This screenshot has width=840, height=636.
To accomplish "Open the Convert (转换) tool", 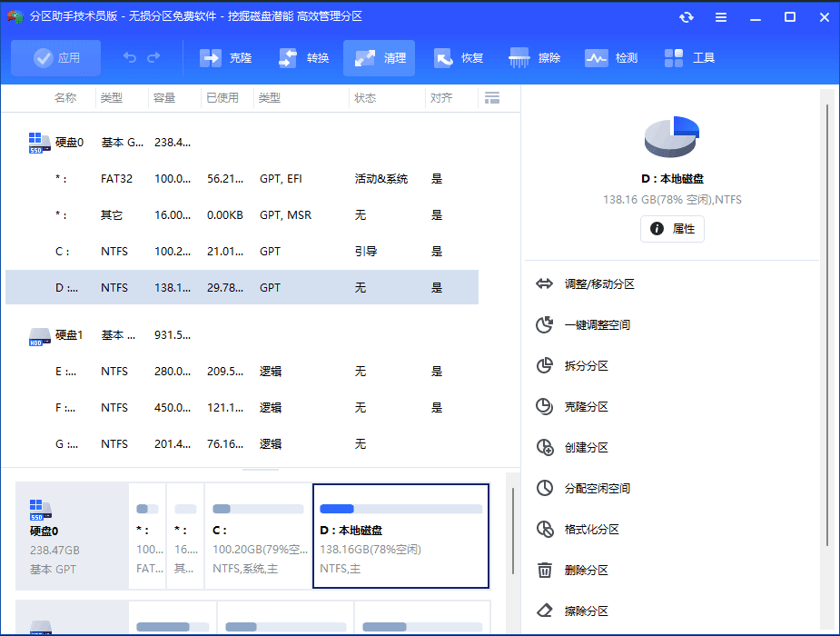I will [x=301, y=56].
